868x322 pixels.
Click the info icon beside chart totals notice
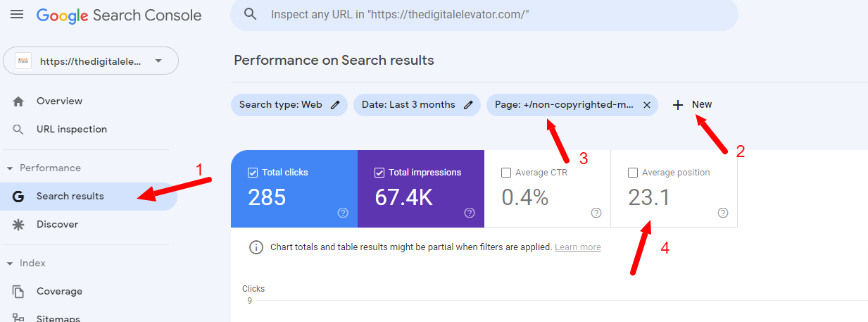coord(256,247)
